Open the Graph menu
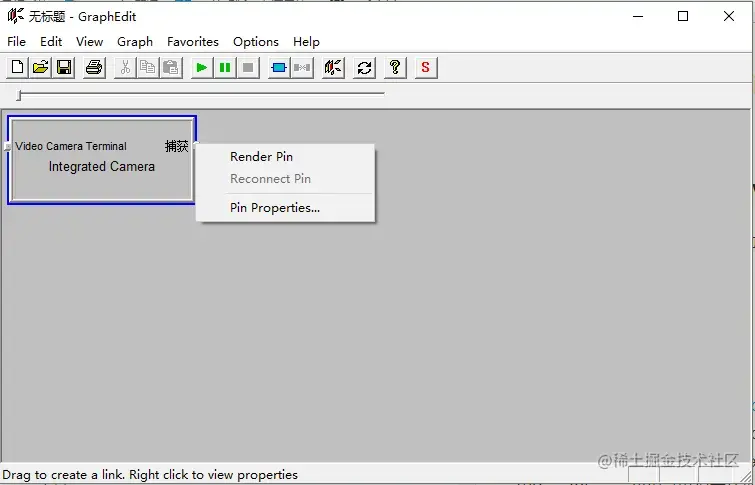Viewport: 755px width, 485px height. pos(135,42)
